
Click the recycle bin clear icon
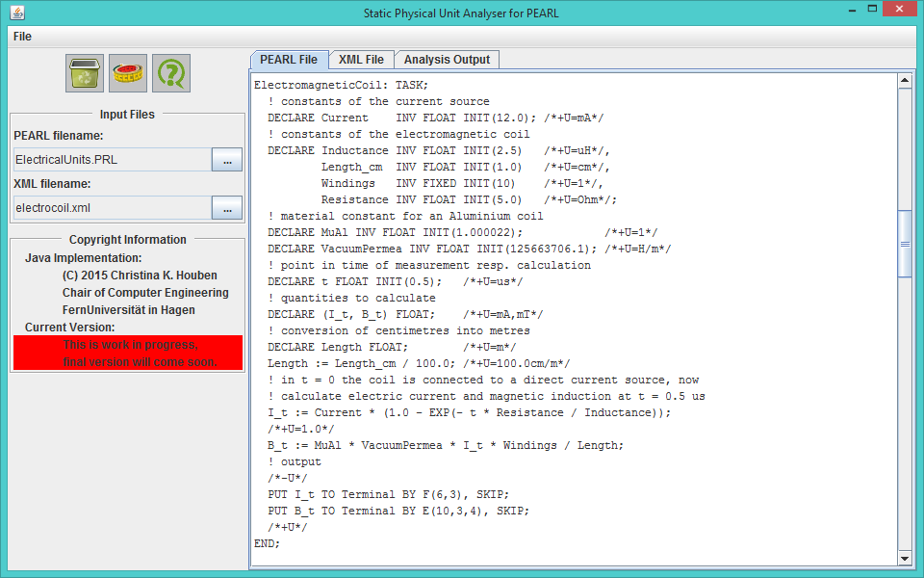84,72
